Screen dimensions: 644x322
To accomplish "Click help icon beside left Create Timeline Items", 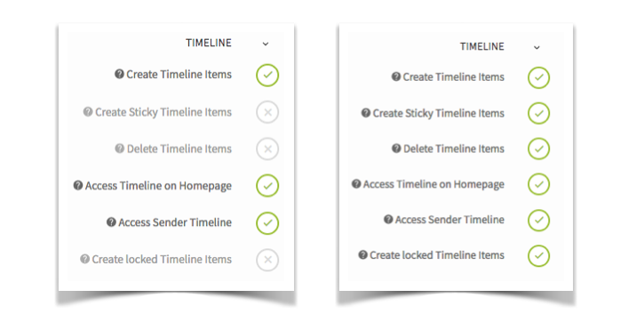I will point(119,74).
